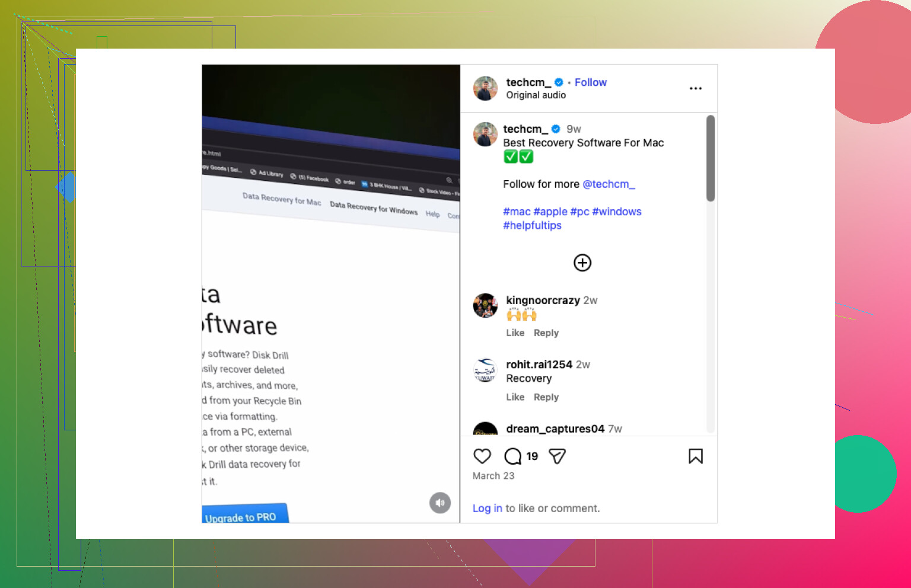911x588 pixels.
Task: Open comments via the speech bubble icon
Action: 512,456
